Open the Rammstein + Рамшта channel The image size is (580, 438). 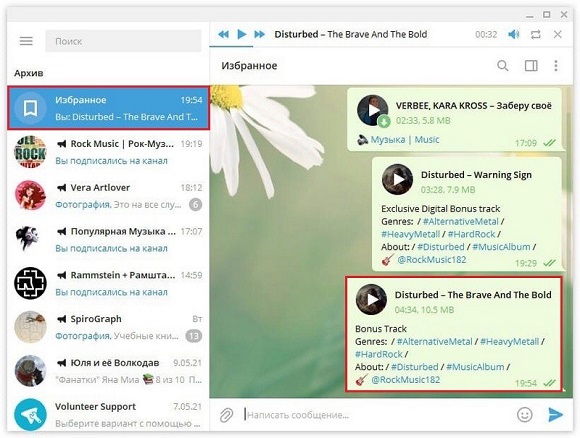108,283
